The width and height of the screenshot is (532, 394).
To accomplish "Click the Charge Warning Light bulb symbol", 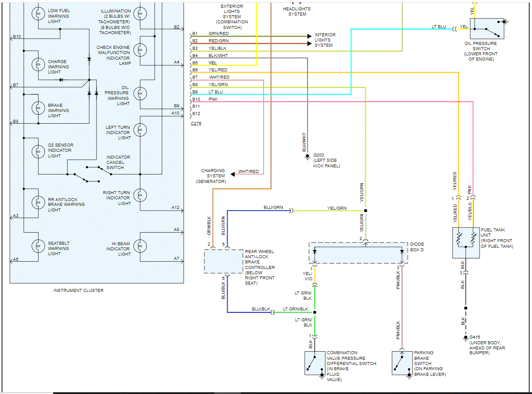I will [x=38, y=65].
